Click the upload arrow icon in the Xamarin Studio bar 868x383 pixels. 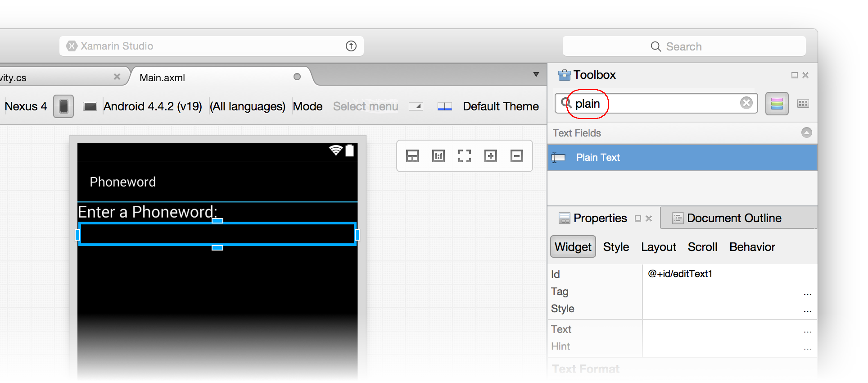coord(351,46)
